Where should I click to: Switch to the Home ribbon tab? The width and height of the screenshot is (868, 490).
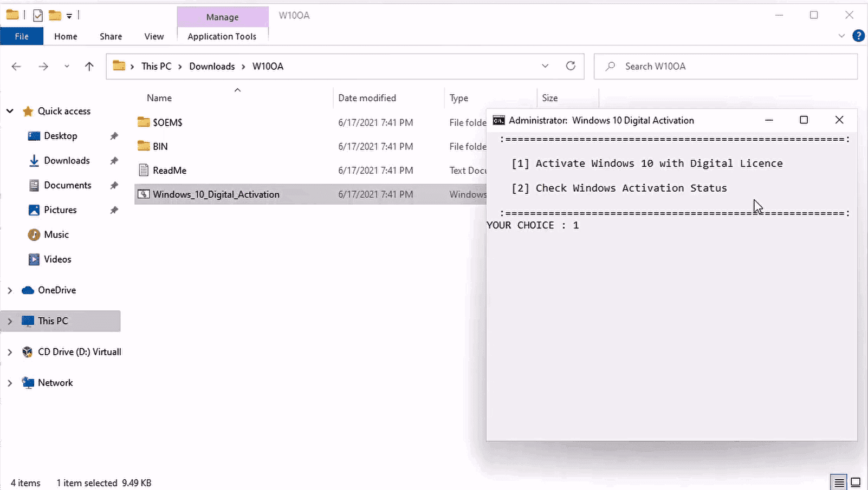pyautogui.click(x=66, y=36)
